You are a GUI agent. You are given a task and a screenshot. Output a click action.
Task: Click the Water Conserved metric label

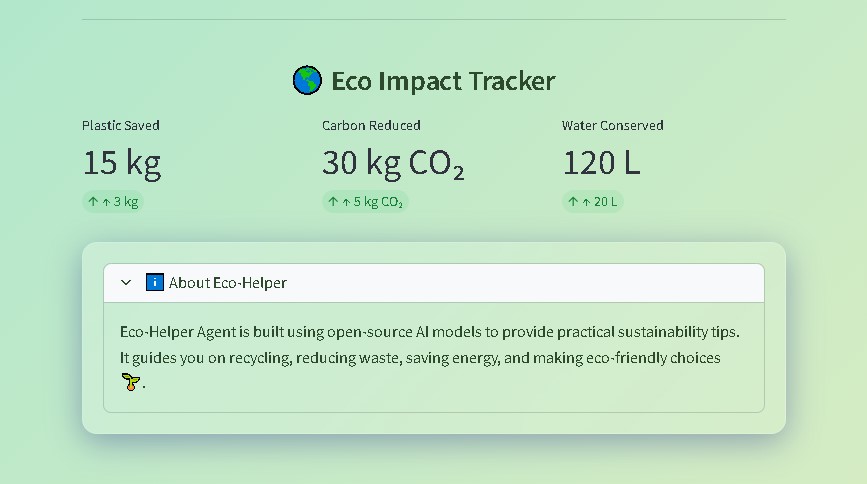612,126
